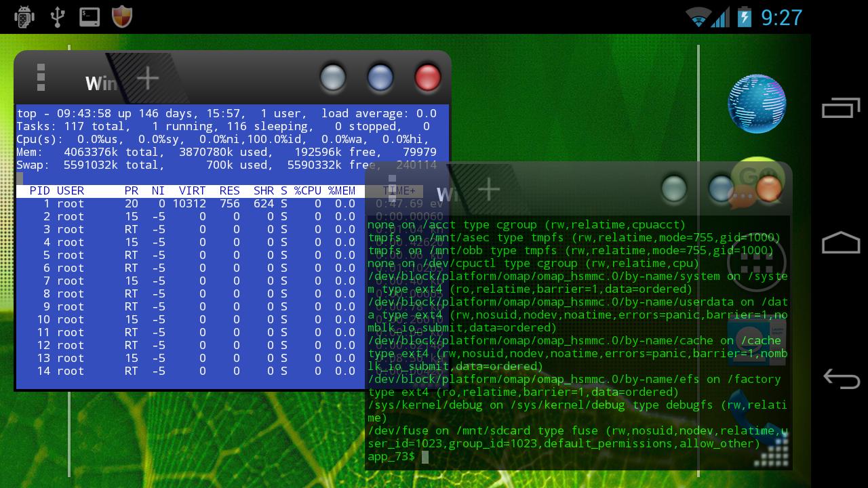
Task: Tap the Android back navigation button
Action: (x=841, y=379)
